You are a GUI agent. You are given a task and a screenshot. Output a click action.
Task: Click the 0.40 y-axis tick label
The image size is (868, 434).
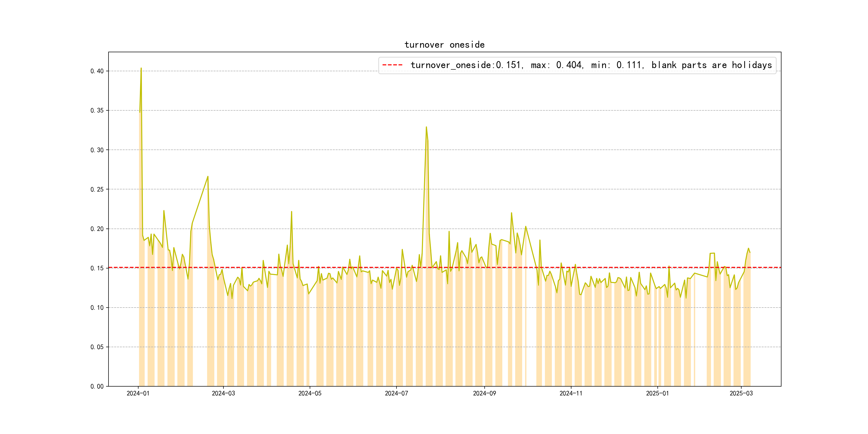click(x=97, y=71)
